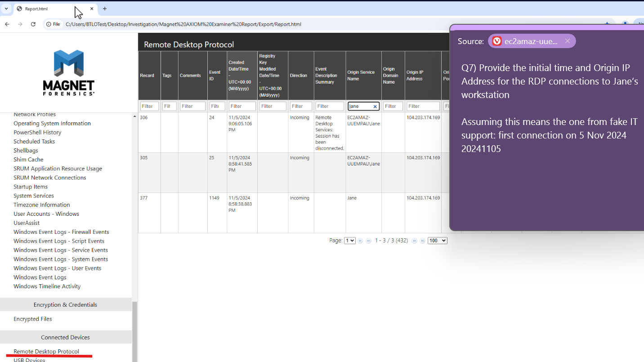Go to the next page arrow in pagination
The height and width of the screenshot is (362, 644).
click(x=415, y=241)
